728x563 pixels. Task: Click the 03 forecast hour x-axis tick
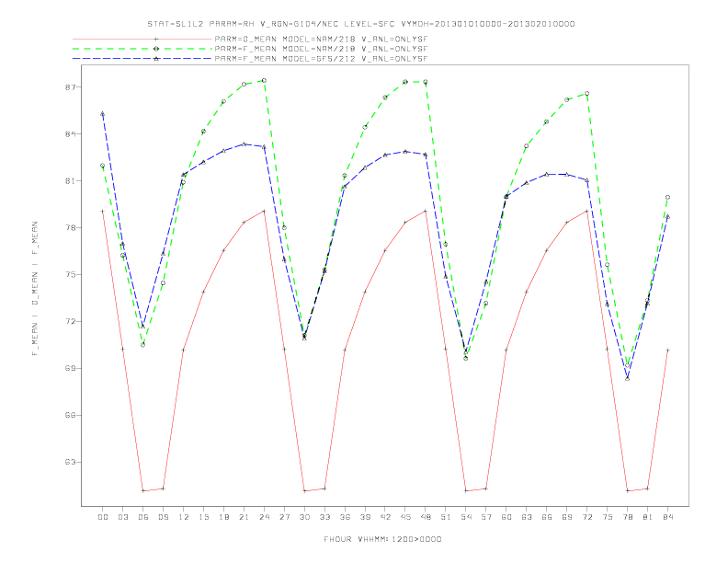[122, 517]
